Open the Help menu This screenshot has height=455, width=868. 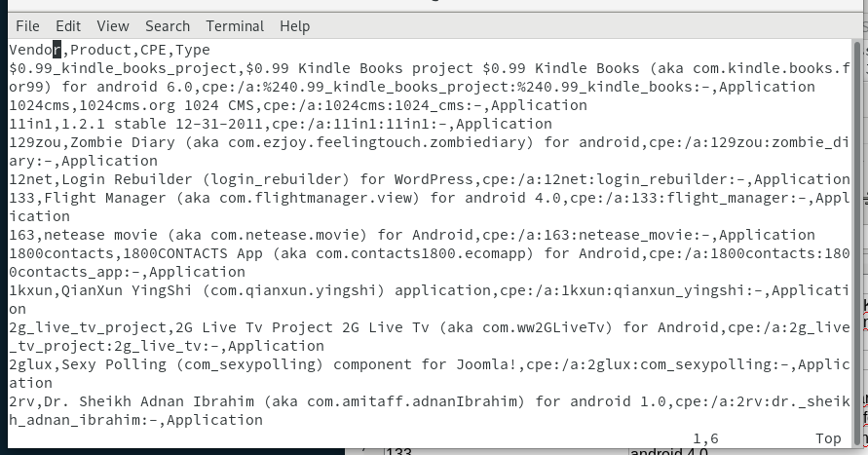pyautogui.click(x=294, y=26)
